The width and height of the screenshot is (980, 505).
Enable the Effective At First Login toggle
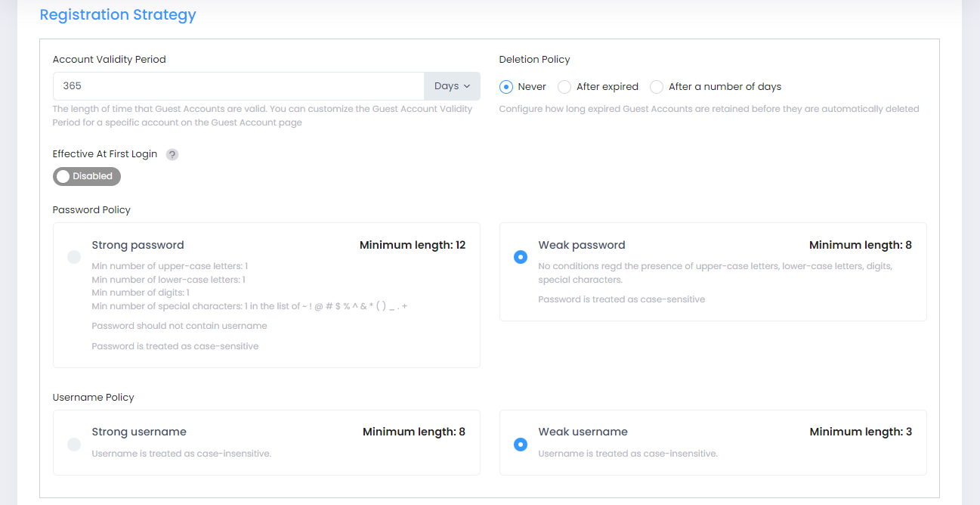coord(86,176)
